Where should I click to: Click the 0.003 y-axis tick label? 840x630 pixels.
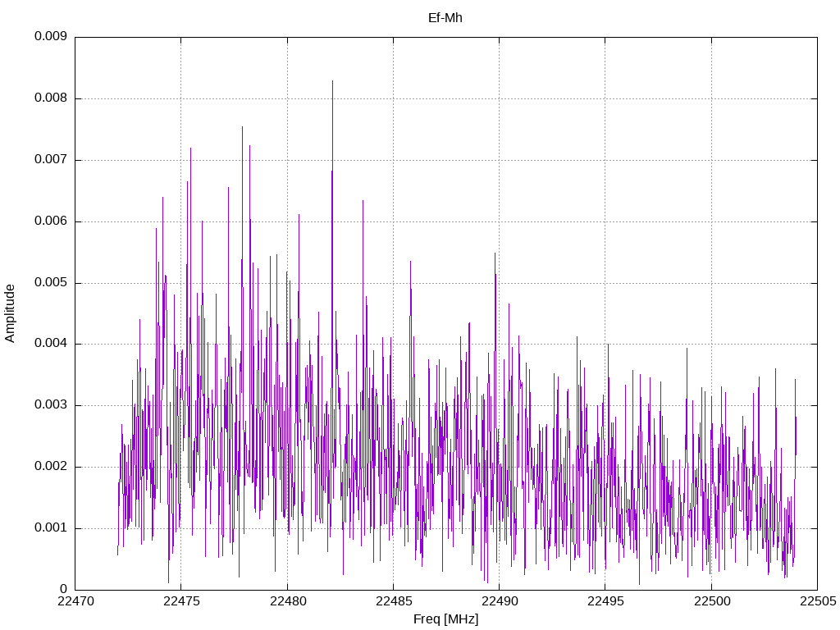51,405
